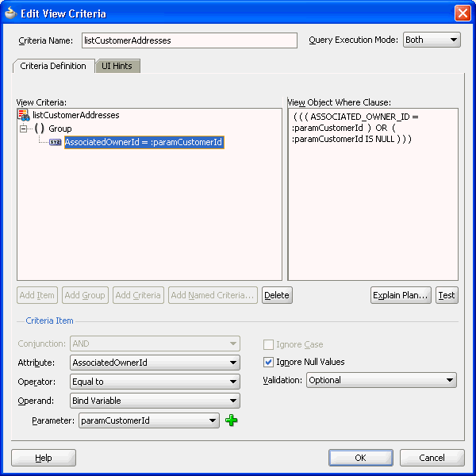
Task: Click the Explain Plan button
Action: tap(401, 295)
